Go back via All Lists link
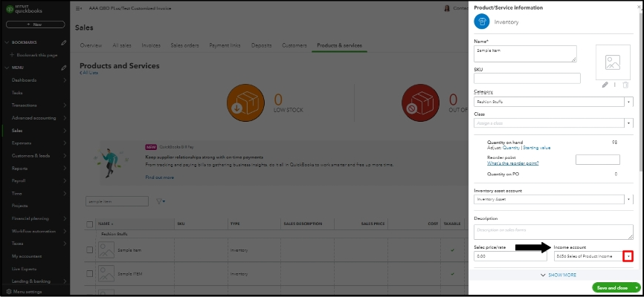Viewport: 644px width, 297px height. pos(88,73)
